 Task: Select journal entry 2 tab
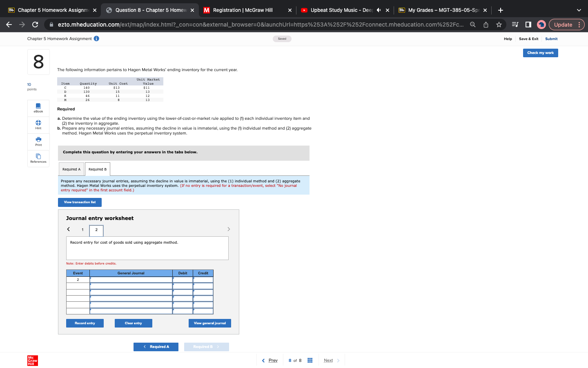(96, 230)
